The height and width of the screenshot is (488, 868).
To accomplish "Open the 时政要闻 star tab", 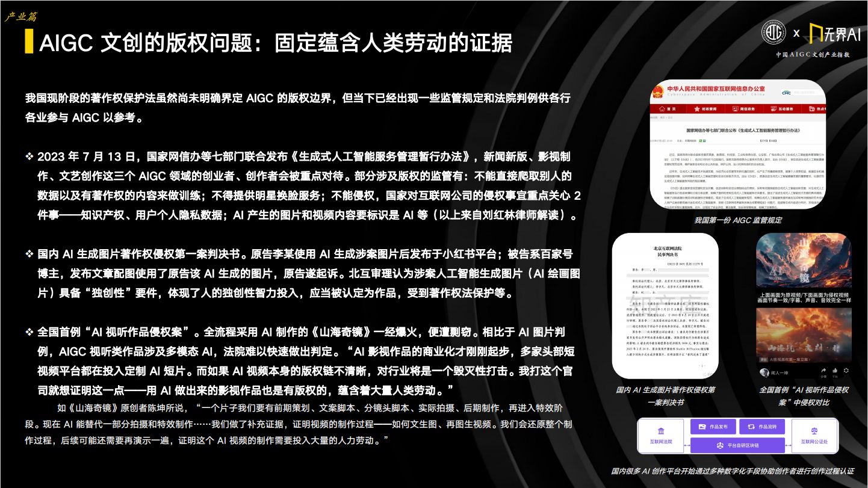I will click(705, 109).
